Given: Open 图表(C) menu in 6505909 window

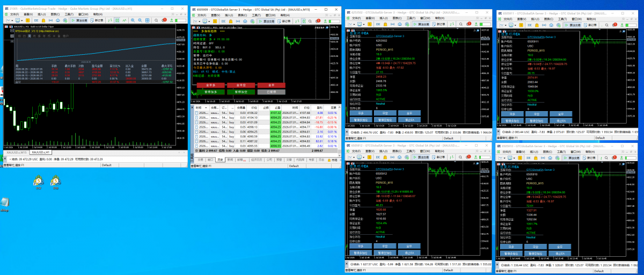Looking at the screenshot, I should 243,15.
